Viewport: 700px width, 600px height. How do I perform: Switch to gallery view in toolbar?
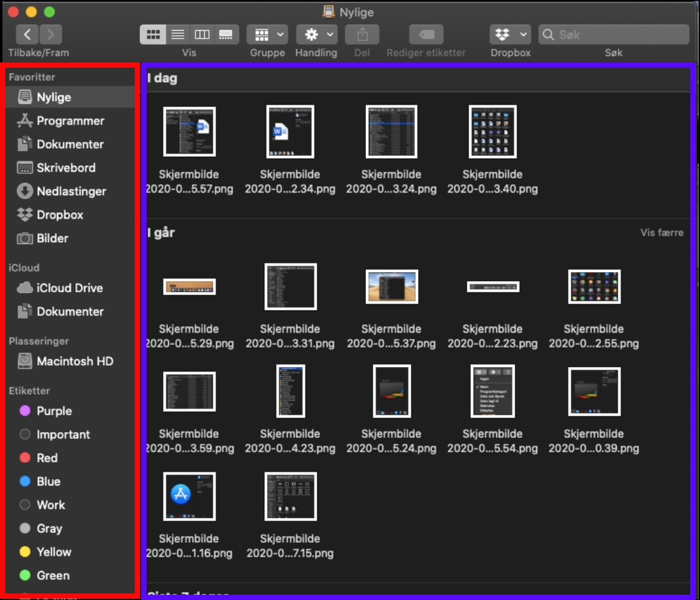(x=226, y=34)
